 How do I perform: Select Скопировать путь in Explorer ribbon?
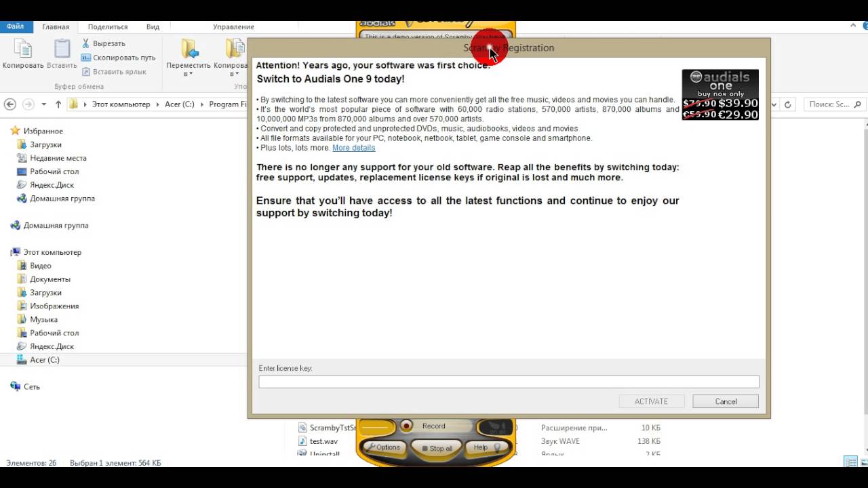pos(119,58)
